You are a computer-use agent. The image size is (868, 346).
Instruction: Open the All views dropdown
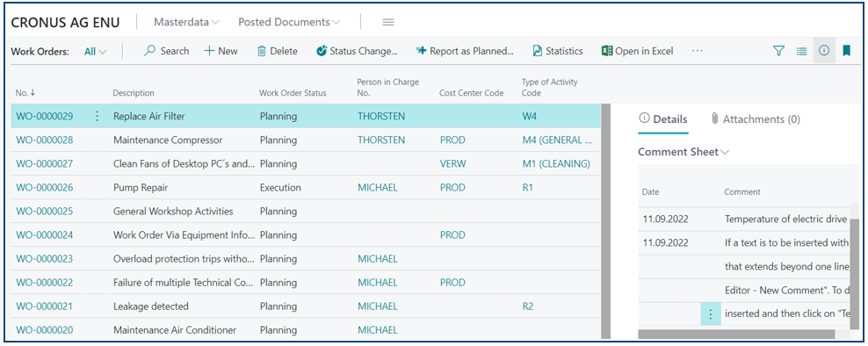tap(95, 52)
